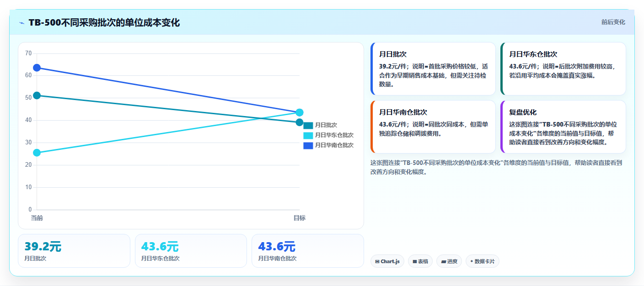The height and width of the screenshot is (286, 644).
Task: Click the Chart.js tag chip
Action: [x=387, y=261]
